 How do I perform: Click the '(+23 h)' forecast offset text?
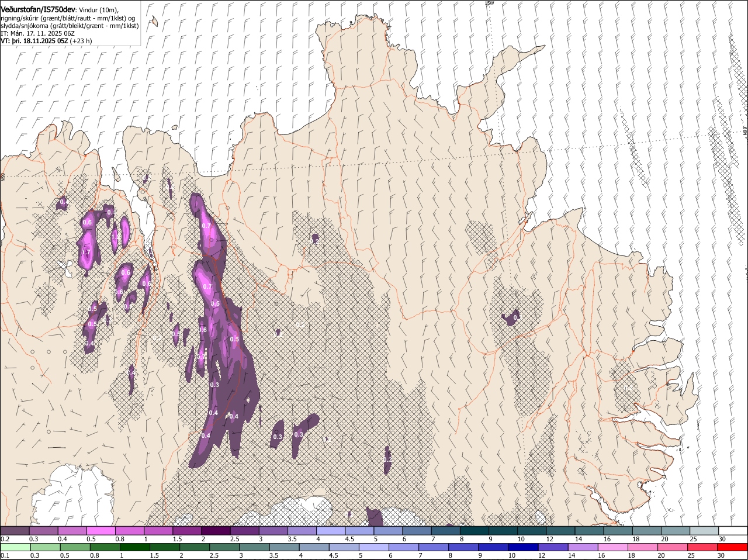81,42
